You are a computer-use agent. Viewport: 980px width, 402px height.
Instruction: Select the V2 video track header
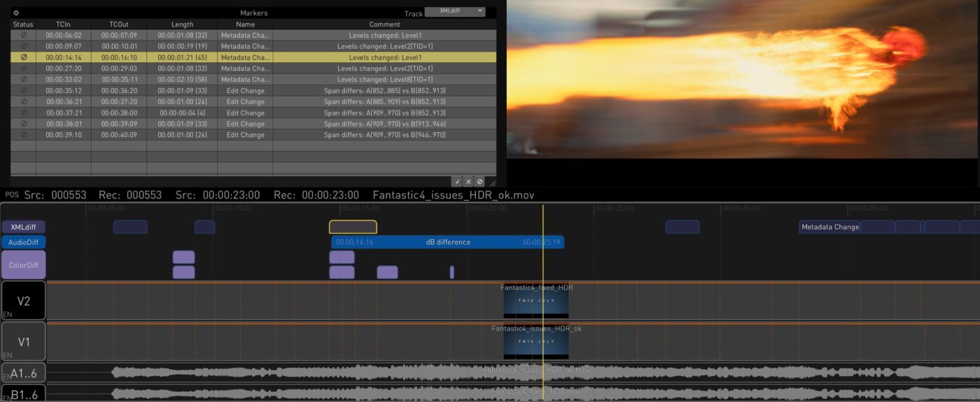click(23, 301)
